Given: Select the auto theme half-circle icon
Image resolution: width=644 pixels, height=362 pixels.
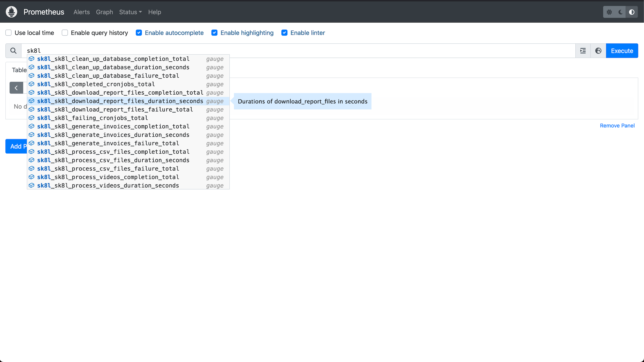Looking at the screenshot, I should [632, 12].
